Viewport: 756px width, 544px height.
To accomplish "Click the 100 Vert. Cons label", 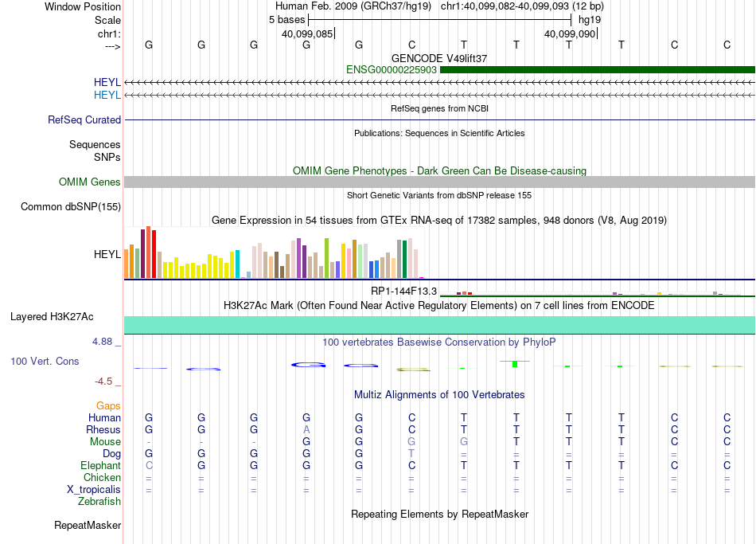I will coord(45,361).
